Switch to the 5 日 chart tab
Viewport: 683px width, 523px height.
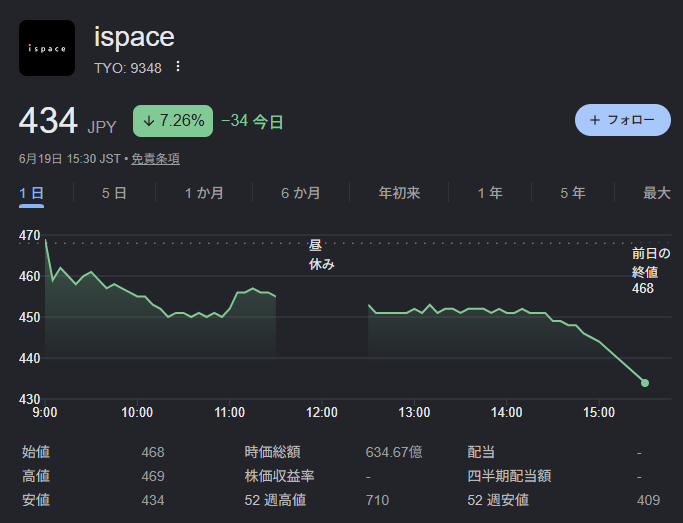click(114, 192)
